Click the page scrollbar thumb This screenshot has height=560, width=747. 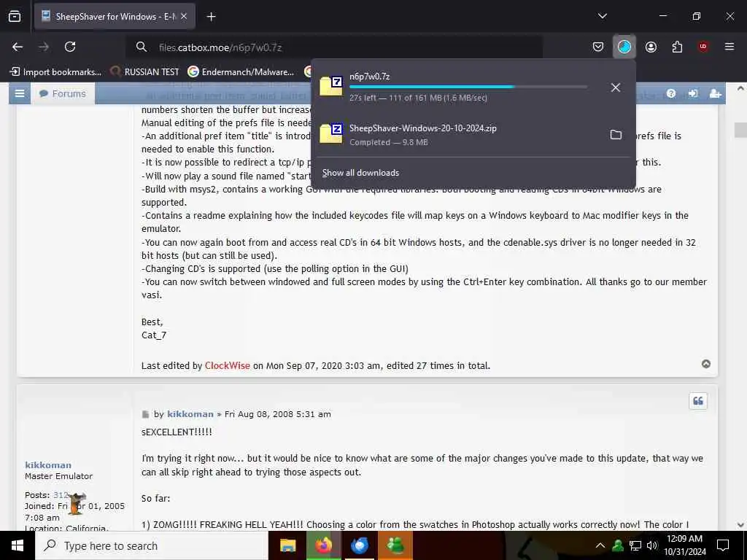(x=740, y=130)
